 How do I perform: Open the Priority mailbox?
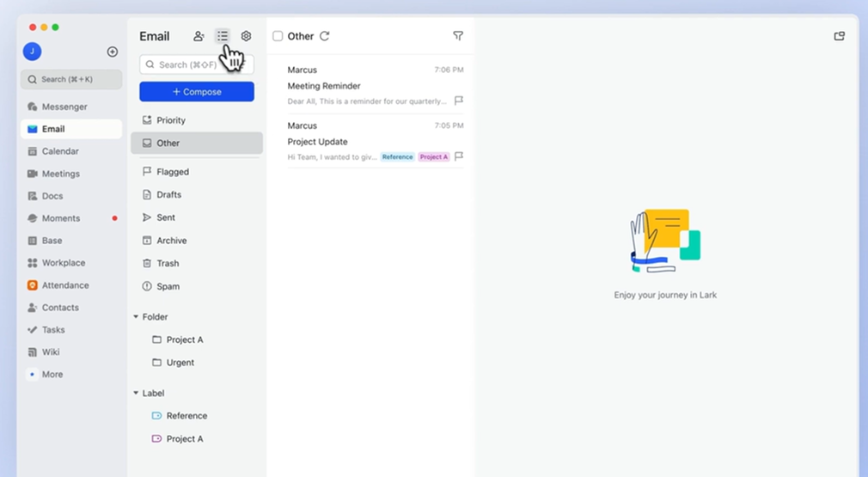click(x=171, y=120)
